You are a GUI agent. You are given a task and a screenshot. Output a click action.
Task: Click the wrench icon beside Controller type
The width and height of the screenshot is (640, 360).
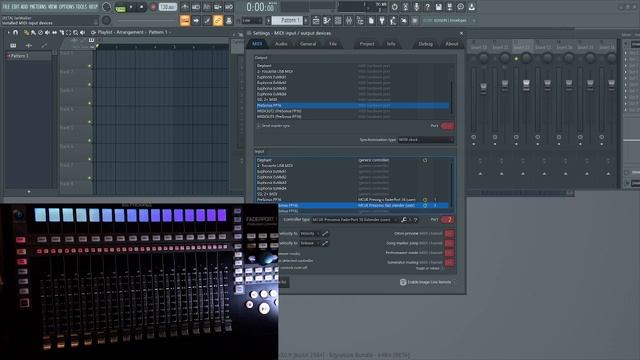click(404, 220)
